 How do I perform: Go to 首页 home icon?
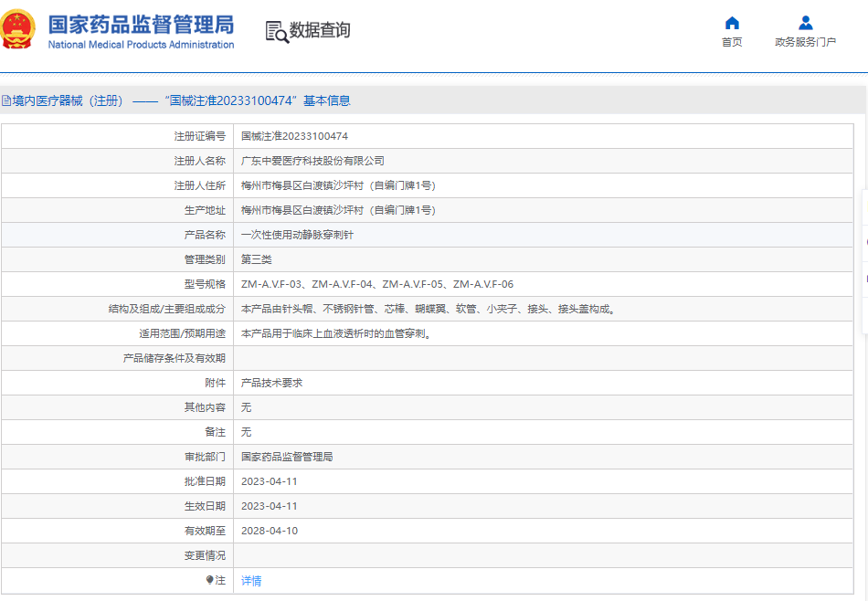pyautogui.click(x=732, y=23)
